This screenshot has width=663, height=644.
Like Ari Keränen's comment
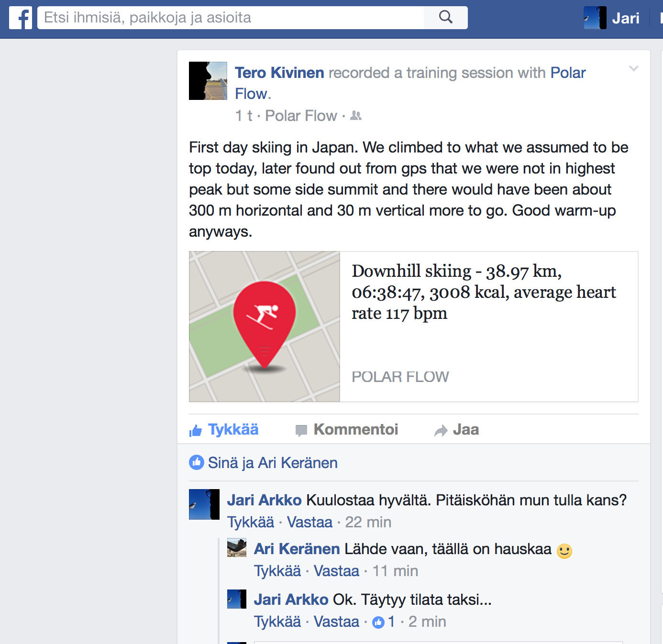[x=277, y=571]
